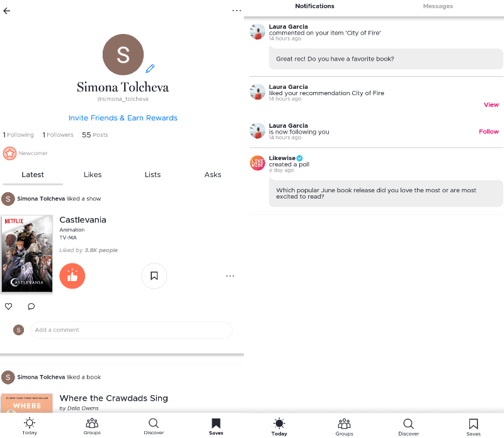Viewport: 504px width, 438px height.
Task: Focus the Add a comment field
Action: point(132,330)
